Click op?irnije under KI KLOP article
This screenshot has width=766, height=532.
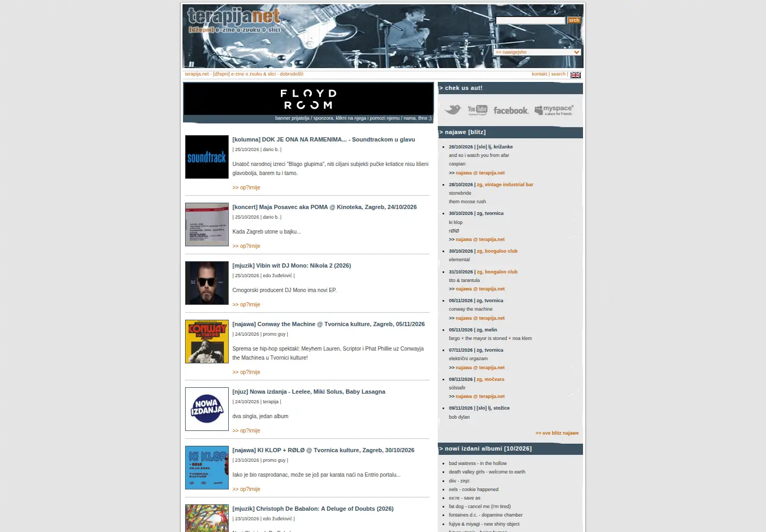pos(246,489)
